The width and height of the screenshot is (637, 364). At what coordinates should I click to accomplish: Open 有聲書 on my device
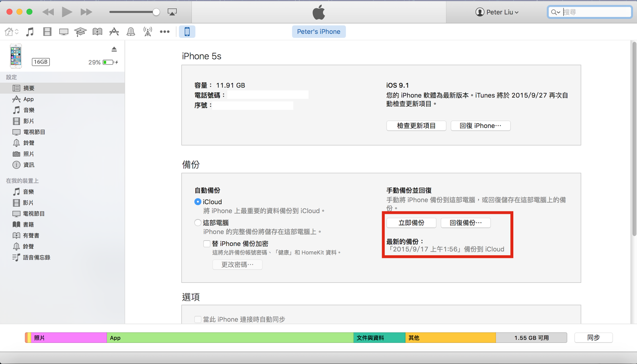62,236
